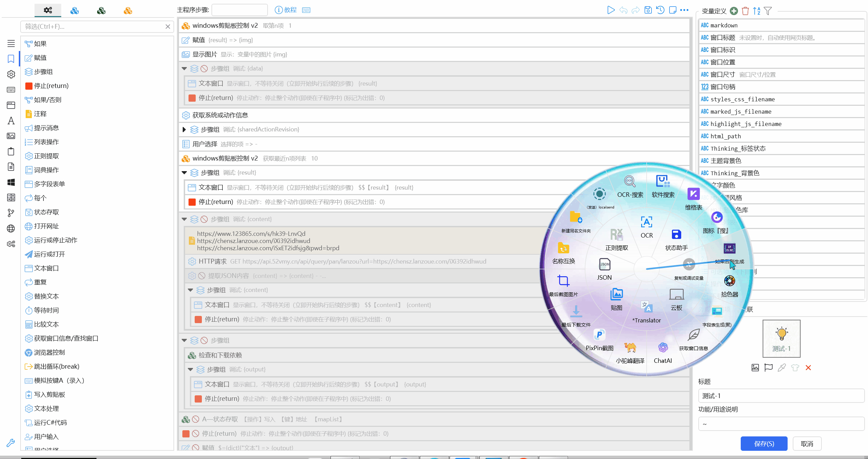Focus the 标题 input containing 测试-1

click(781, 396)
